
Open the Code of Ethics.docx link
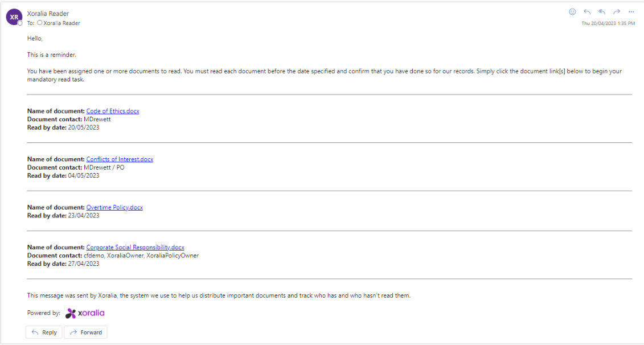[113, 111]
